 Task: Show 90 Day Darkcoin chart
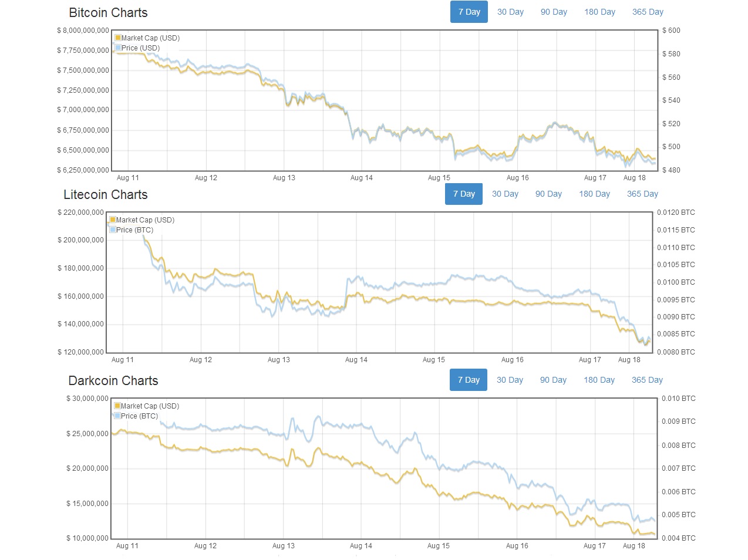click(x=553, y=380)
